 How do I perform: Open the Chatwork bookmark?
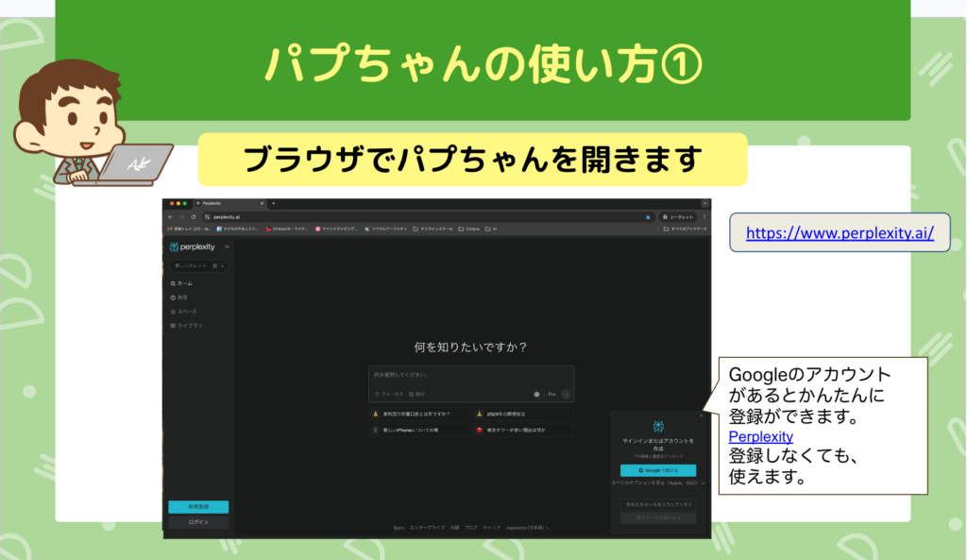pyautogui.click(x=287, y=229)
